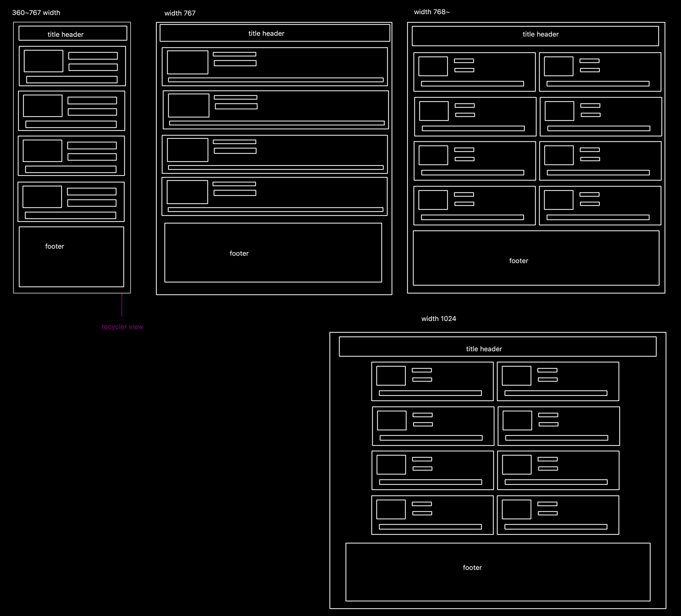Screen dimensions: 681x616
Task: Click top-left card thumbnail in width 768~ layout
Action: pyautogui.click(x=433, y=66)
